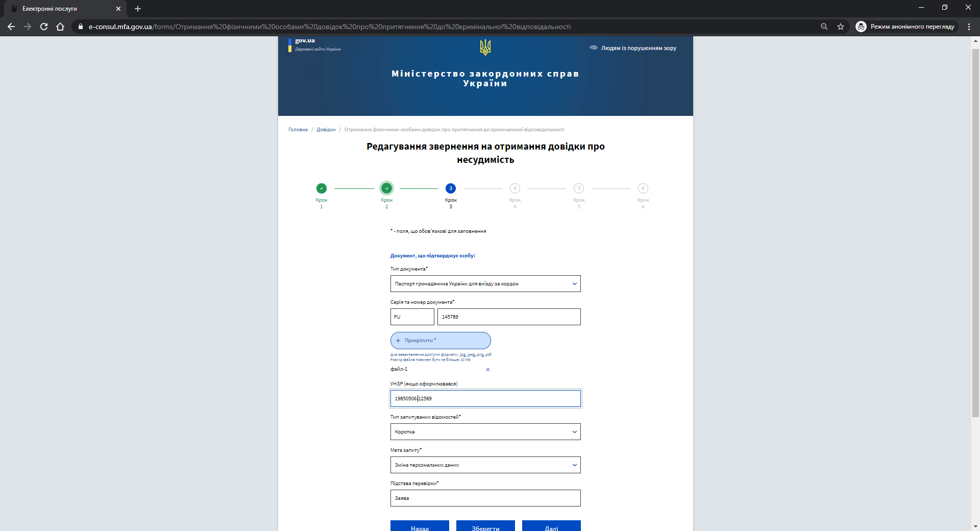
Task: Close the Електронні послуги tab
Action: click(118, 9)
